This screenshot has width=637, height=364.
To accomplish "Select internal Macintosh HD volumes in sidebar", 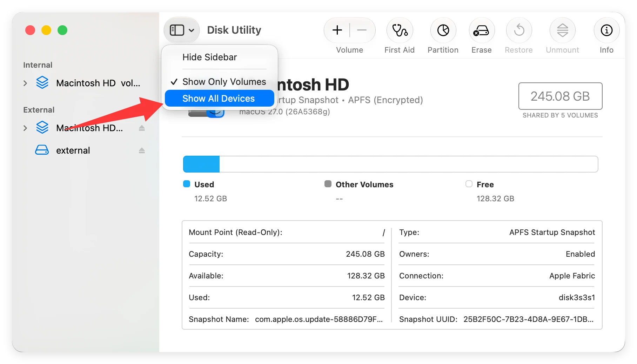I will [98, 83].
